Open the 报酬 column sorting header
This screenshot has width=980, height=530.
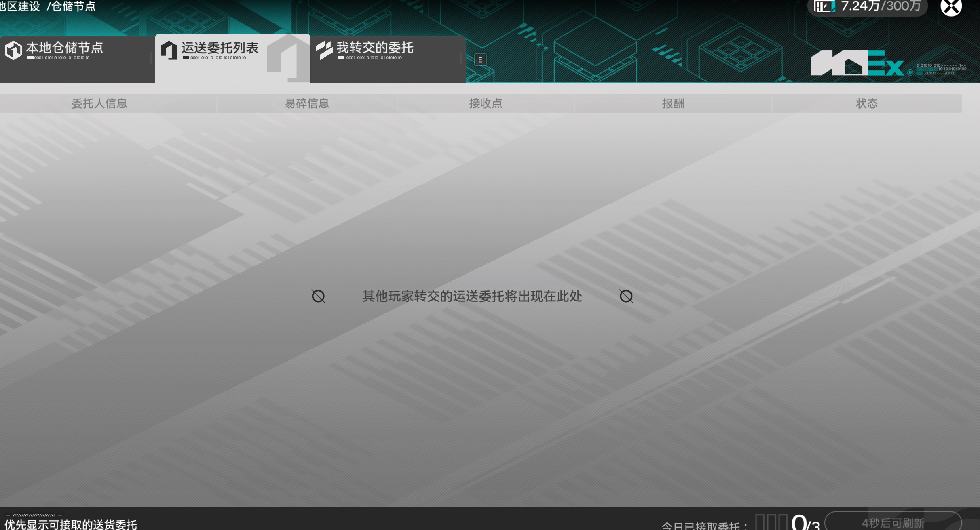[x=673, y=103]
